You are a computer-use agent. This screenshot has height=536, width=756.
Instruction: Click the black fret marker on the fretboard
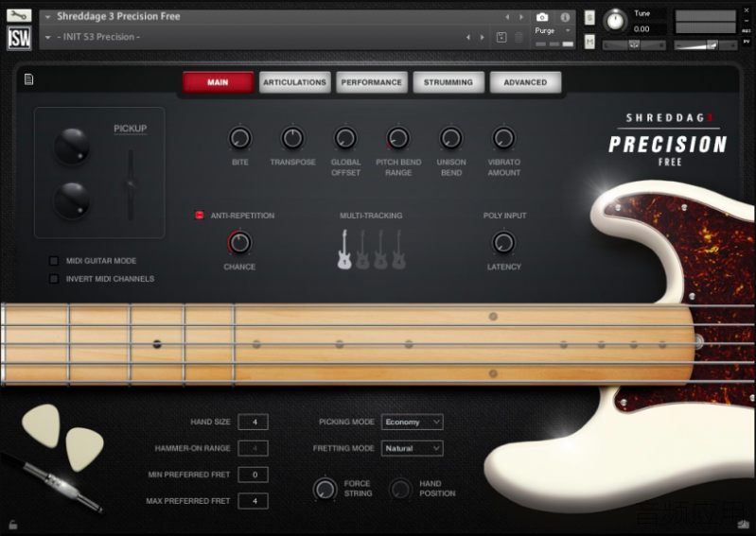[x=157, y=344]
